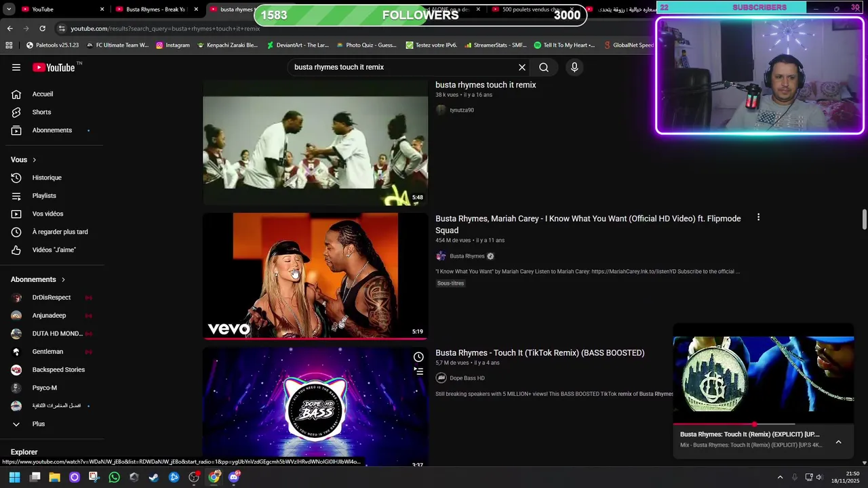The image size is (868, 488).
Task: Play I Know What You Want thumbnail
Action: 315,276
